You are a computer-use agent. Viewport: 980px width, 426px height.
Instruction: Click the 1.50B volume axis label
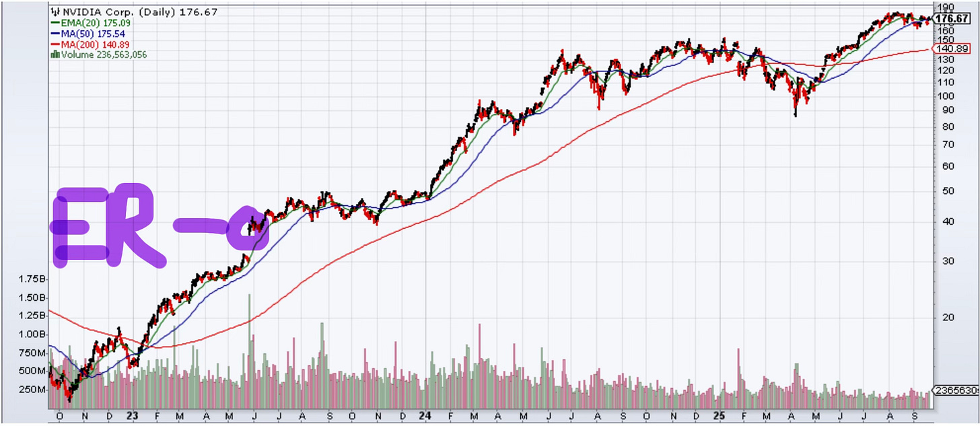pyautogui.click(x=32, y=297)
